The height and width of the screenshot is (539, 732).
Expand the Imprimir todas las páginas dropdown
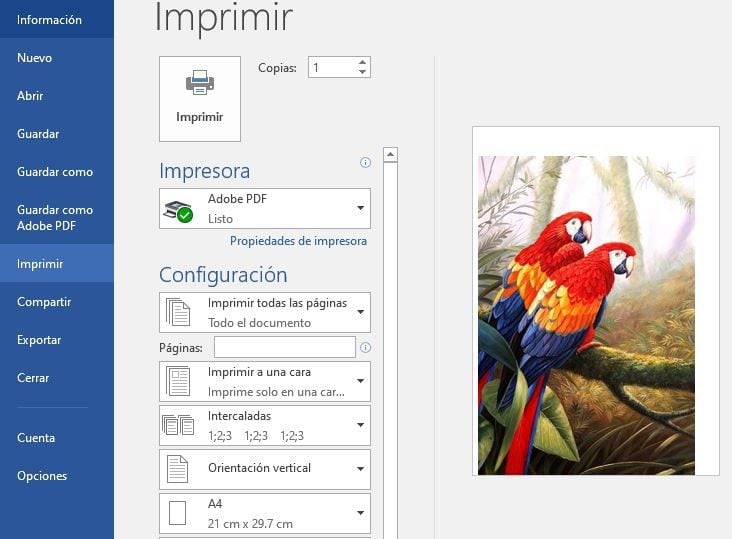[x=360, y=312]
